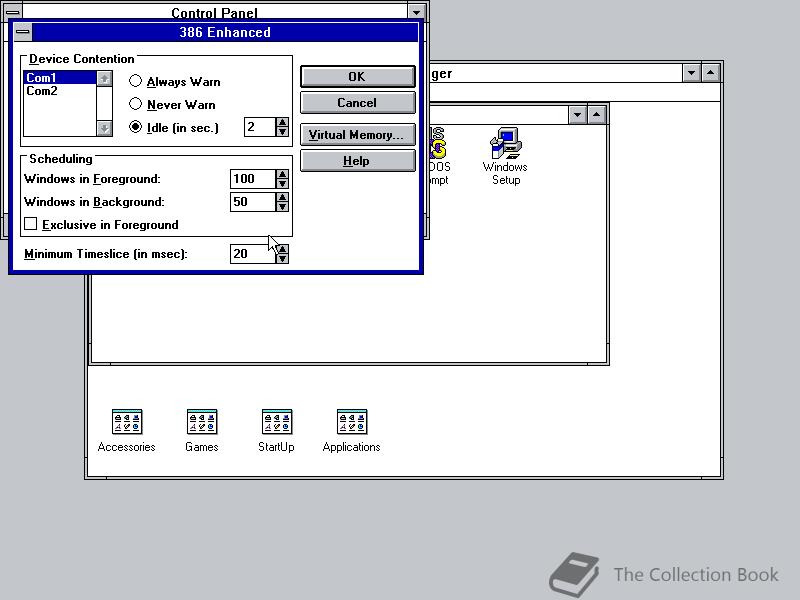Select Com1 in the device list
Screen dimensions: 800x600
tap(60, 78)
